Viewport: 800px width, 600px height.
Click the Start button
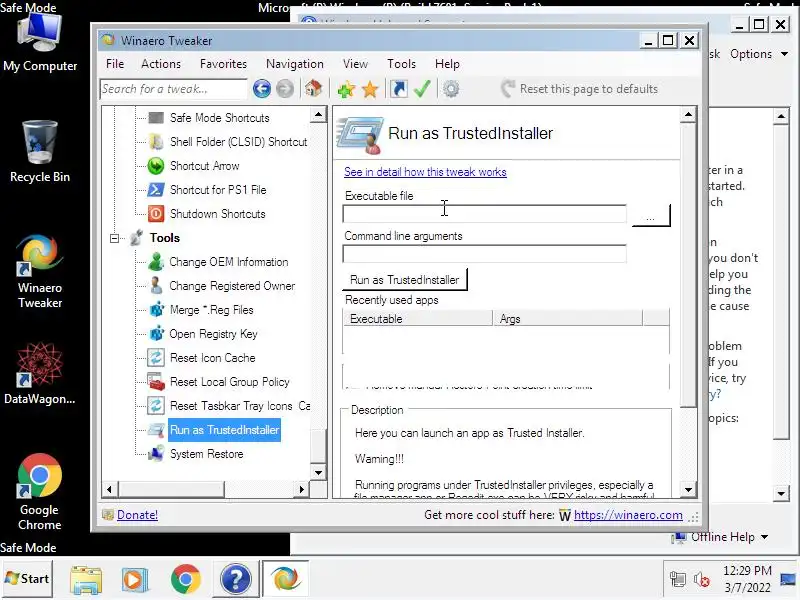click(27, 579)
